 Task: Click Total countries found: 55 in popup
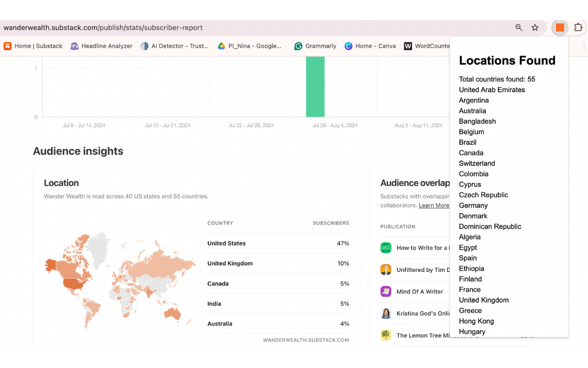pos(497,79)
